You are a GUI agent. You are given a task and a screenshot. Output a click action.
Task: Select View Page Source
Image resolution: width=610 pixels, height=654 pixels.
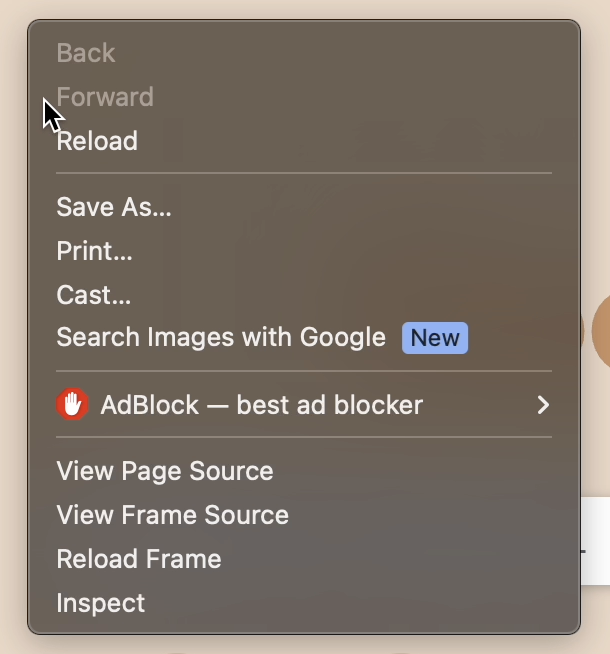[x=165, y=471]
